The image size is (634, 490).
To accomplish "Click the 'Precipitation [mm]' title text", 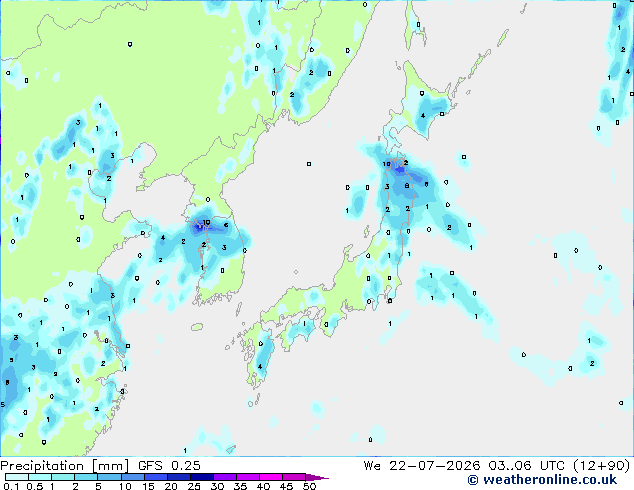I will pos(65,466).
